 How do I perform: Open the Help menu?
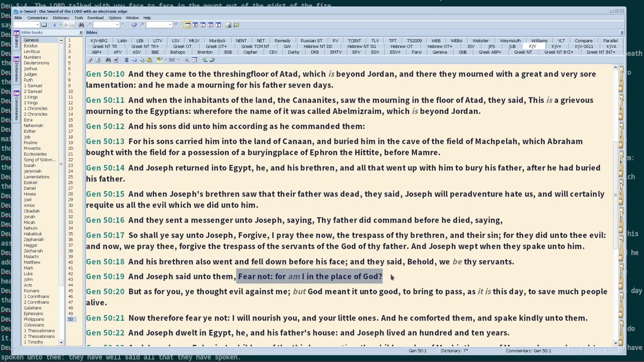[147, 18]
